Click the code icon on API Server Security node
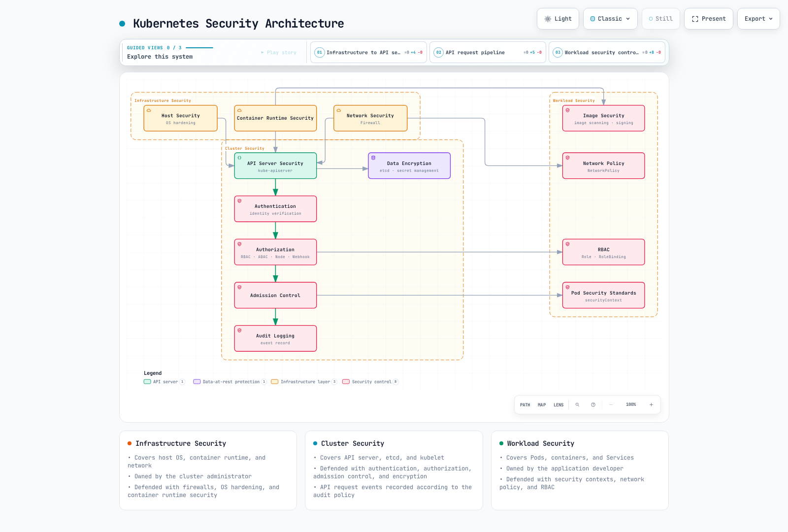 click(x=239, y=158)
